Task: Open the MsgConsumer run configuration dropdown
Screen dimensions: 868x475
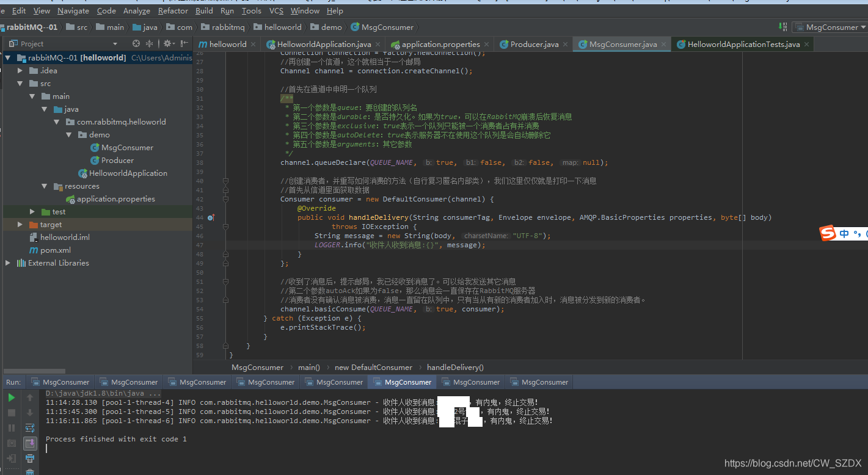Action: (x=830, y=27)
